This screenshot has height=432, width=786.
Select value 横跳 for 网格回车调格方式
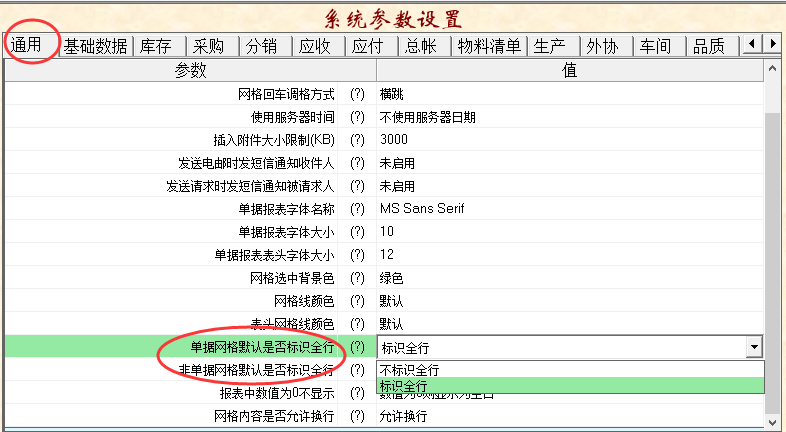coord(391,94)
